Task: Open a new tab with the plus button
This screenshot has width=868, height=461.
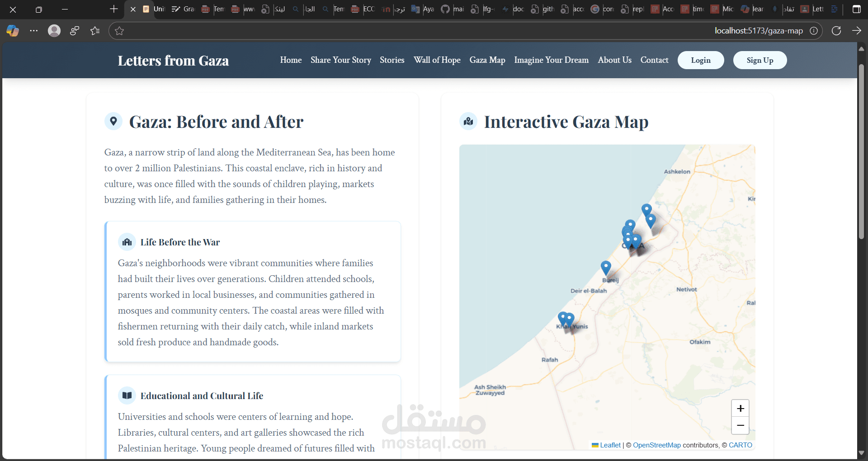Action: [x=114, y=9]
